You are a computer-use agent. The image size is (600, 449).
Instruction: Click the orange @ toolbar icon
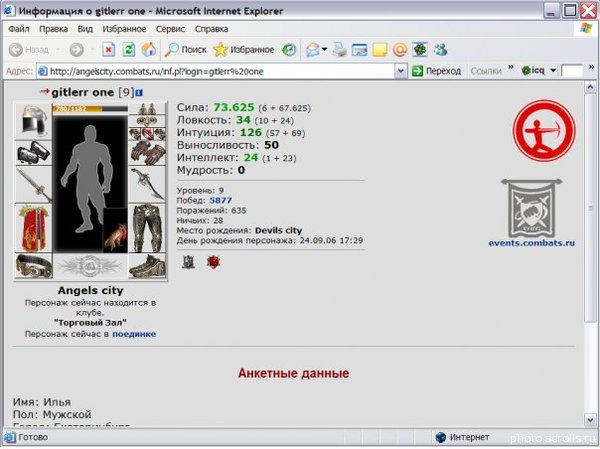[x=400, y=50]
